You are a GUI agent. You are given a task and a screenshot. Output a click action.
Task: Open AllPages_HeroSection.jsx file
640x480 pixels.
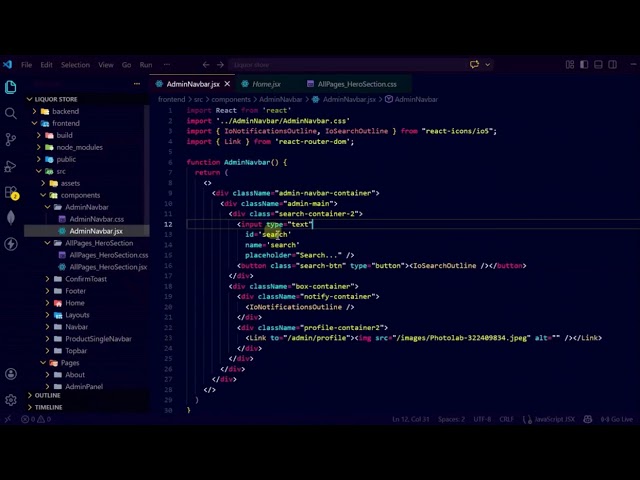coord(108,267)
